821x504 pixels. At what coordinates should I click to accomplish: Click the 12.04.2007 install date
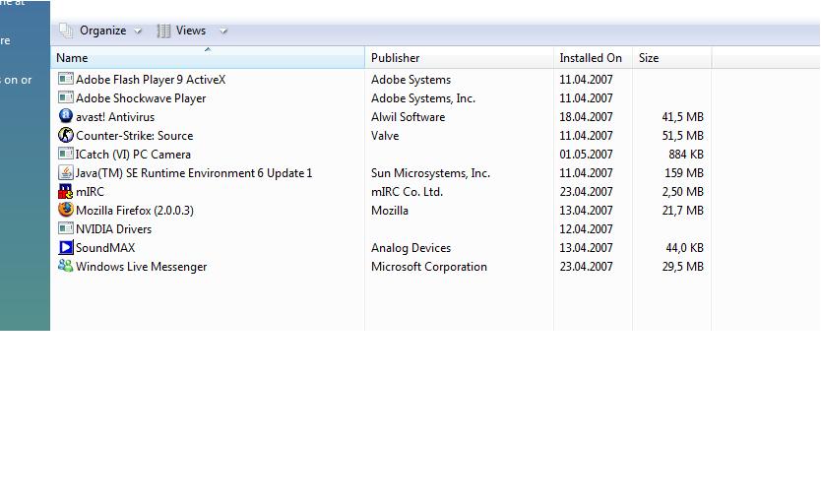coord(586,229)
